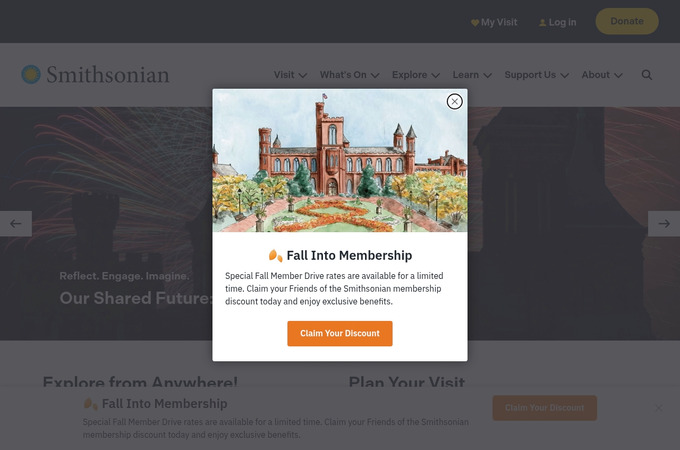Open the search magnifier icon
The height and width of the screenshot is (450, 680).
(x=647, y=75)
